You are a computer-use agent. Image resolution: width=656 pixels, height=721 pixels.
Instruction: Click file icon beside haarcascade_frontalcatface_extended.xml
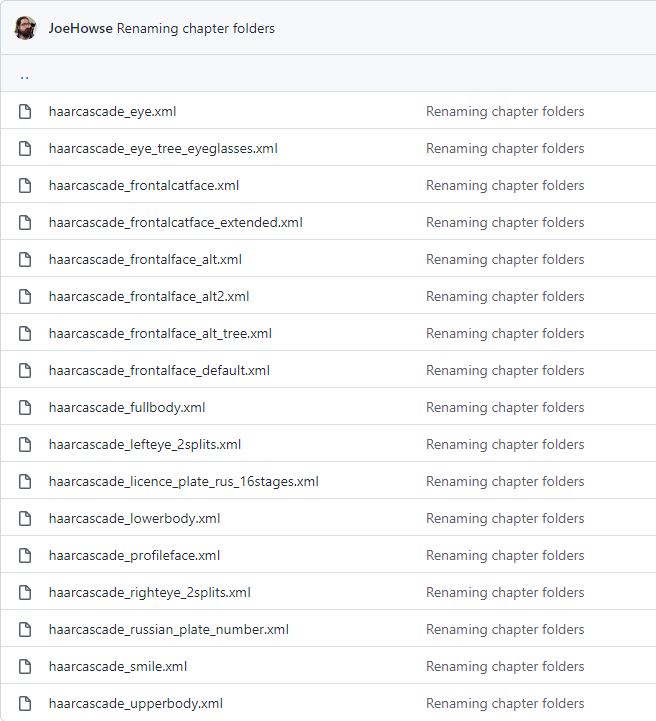25,223
